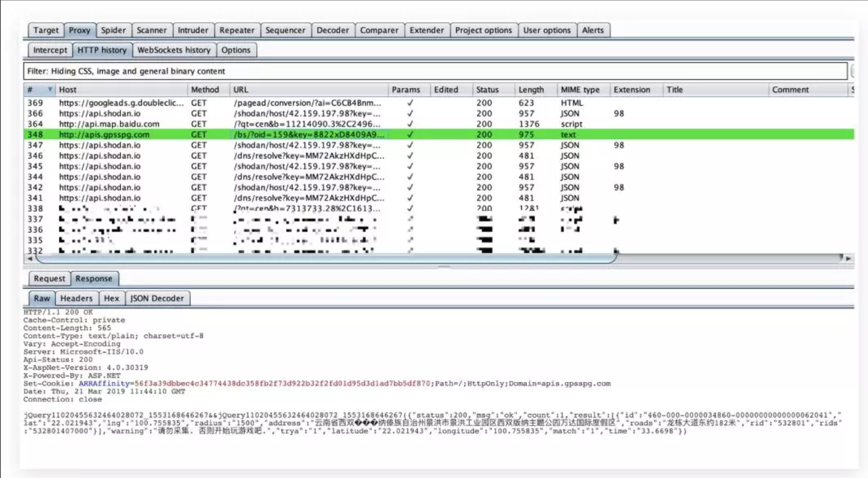Click the filter bar to edit filters

pos(435,71)
